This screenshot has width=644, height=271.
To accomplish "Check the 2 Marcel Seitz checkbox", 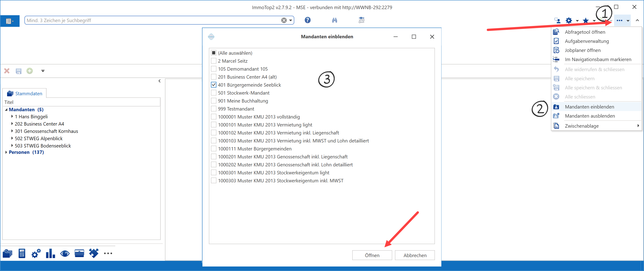I will (213, 61).
